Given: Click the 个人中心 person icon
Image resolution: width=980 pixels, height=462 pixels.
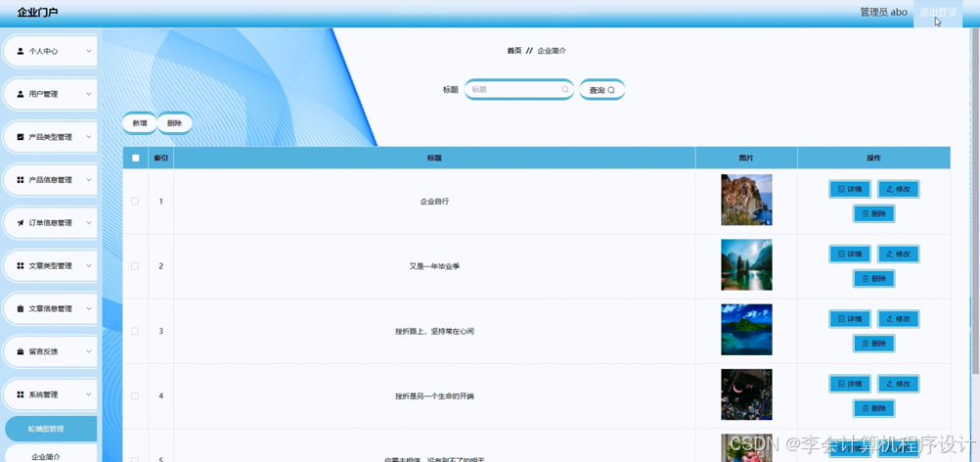Looking at the screenshot, I should coord(21,51).
